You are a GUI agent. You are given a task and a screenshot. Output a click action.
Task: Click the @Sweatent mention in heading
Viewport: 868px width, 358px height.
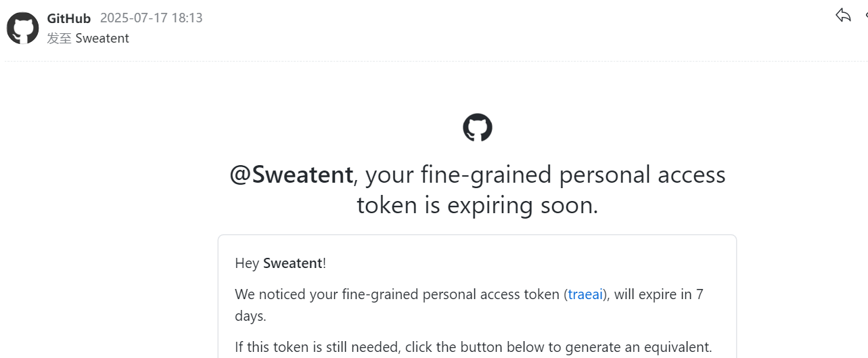pos(292,175)
